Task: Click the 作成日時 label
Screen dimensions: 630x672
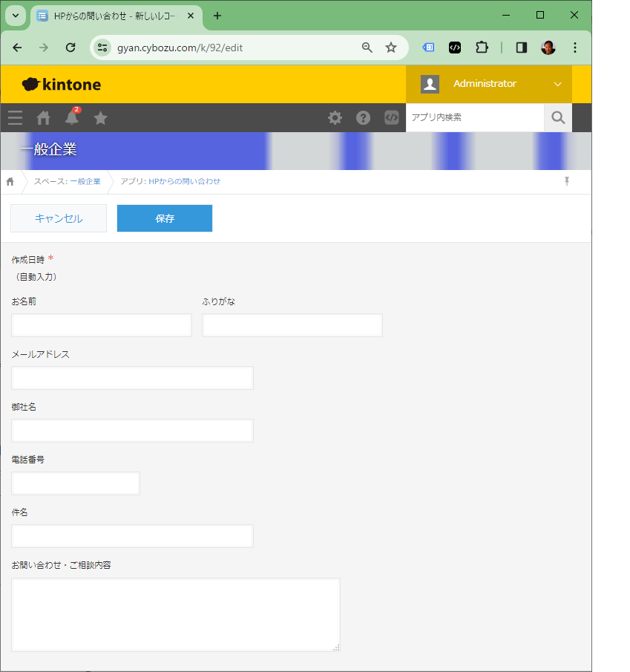Action: (28, 260)
